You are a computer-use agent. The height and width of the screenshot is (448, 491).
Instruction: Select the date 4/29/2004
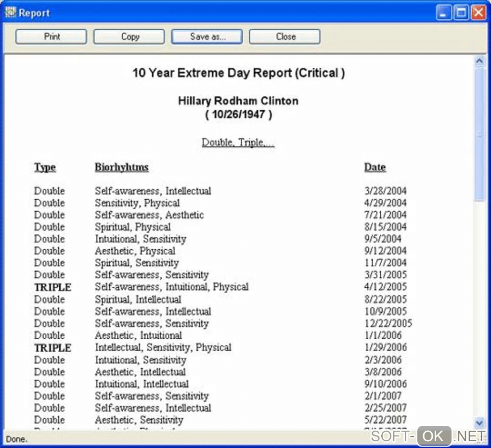[386, 203]
